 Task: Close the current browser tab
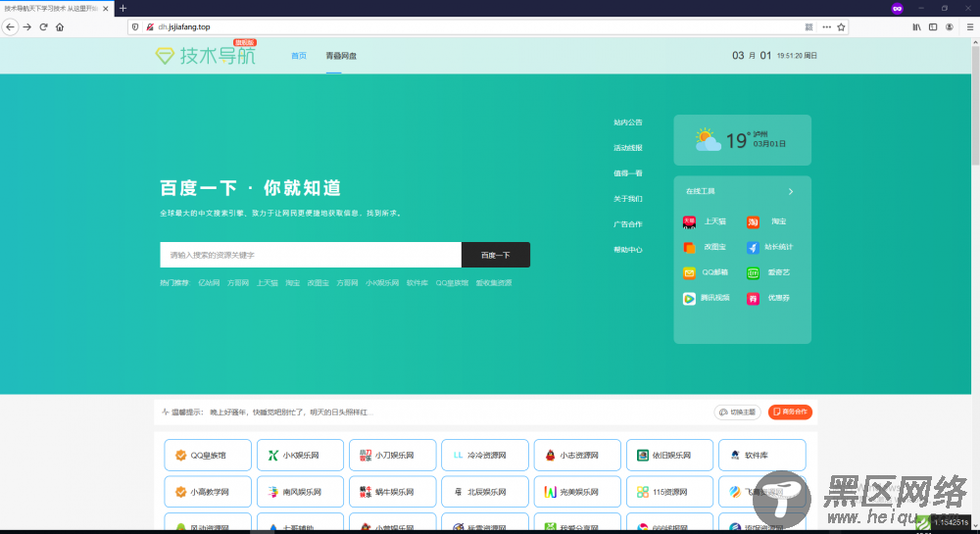tap(105, 9)
